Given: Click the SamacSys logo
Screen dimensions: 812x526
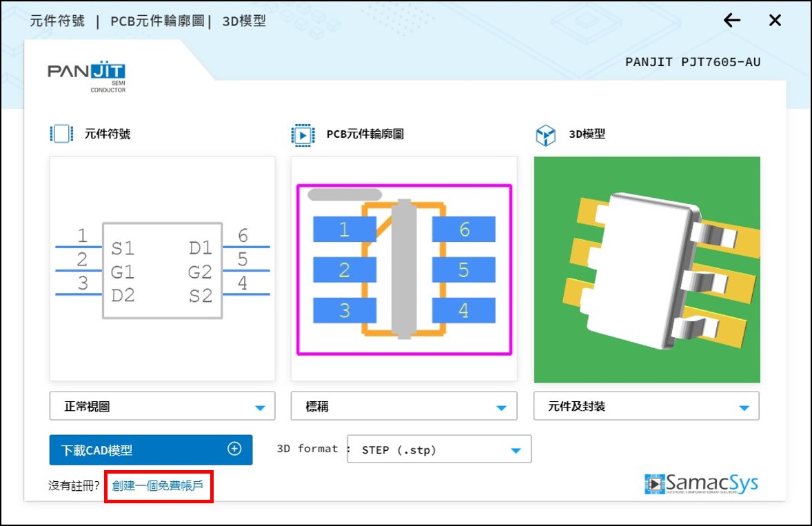Looking at the screenshot, I should click(701, 484).
